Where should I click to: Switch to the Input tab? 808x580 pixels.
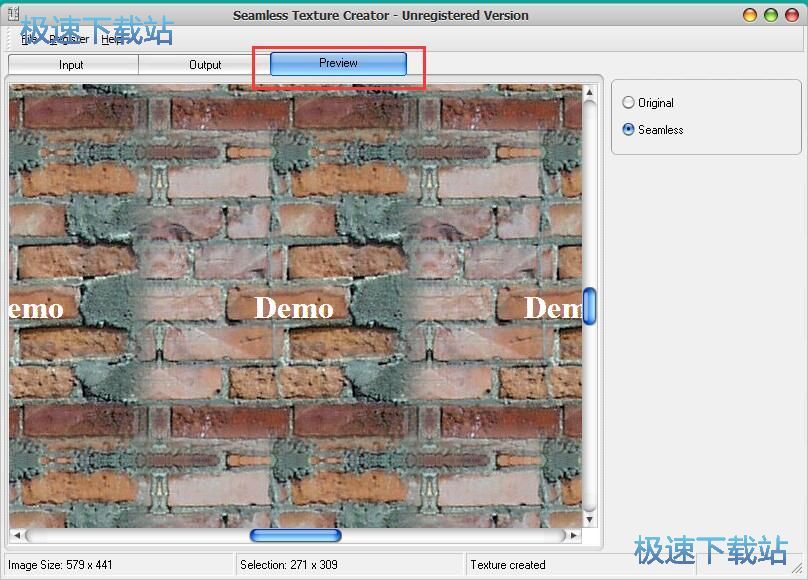point(72,65)
